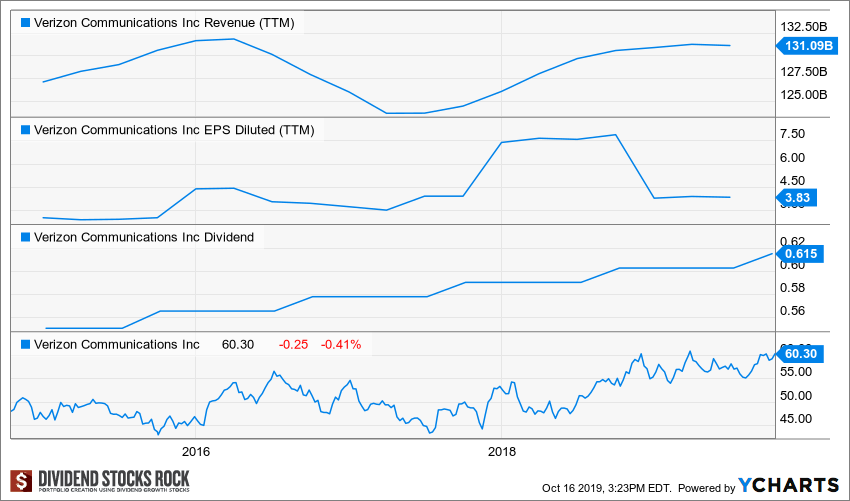Select 'Verizon Communications Inc EPS Diluted (TTM)' legend text
Viewport: 850px width, 501px height.
[x=174, y=130]
